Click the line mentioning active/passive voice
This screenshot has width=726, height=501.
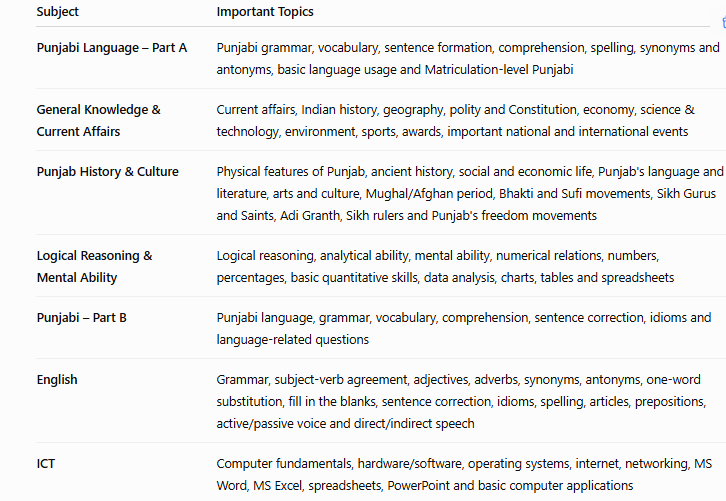[345, 424]
